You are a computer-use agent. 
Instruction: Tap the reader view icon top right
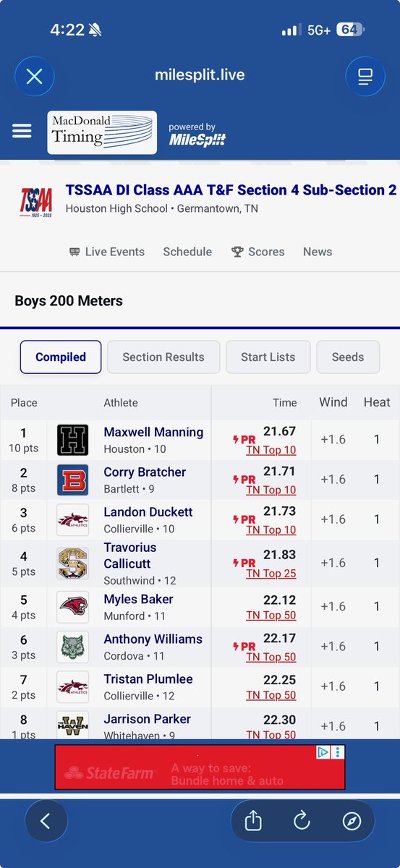(x=365, y=77)
